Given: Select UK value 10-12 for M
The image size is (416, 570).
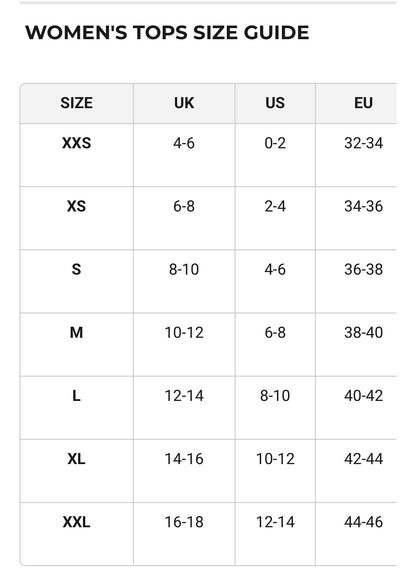Looking at the screenshot, I should (184, 333).
